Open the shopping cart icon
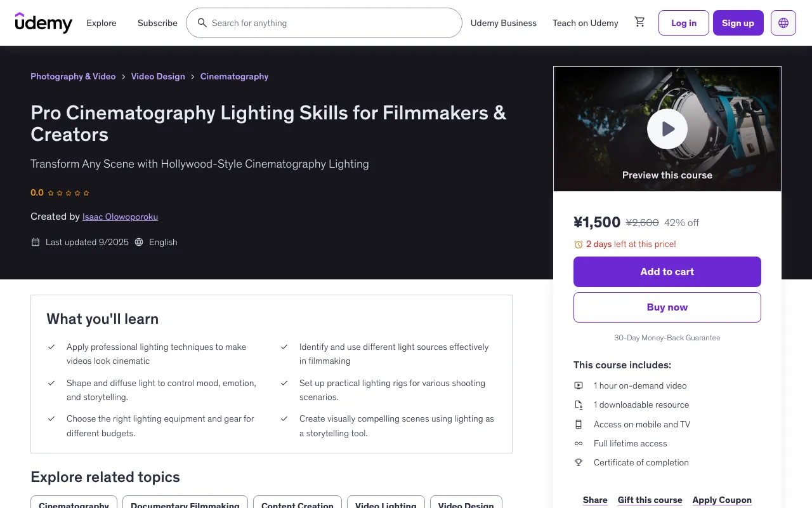This screenshot has height=508, width=812. [x=639, y=22]
